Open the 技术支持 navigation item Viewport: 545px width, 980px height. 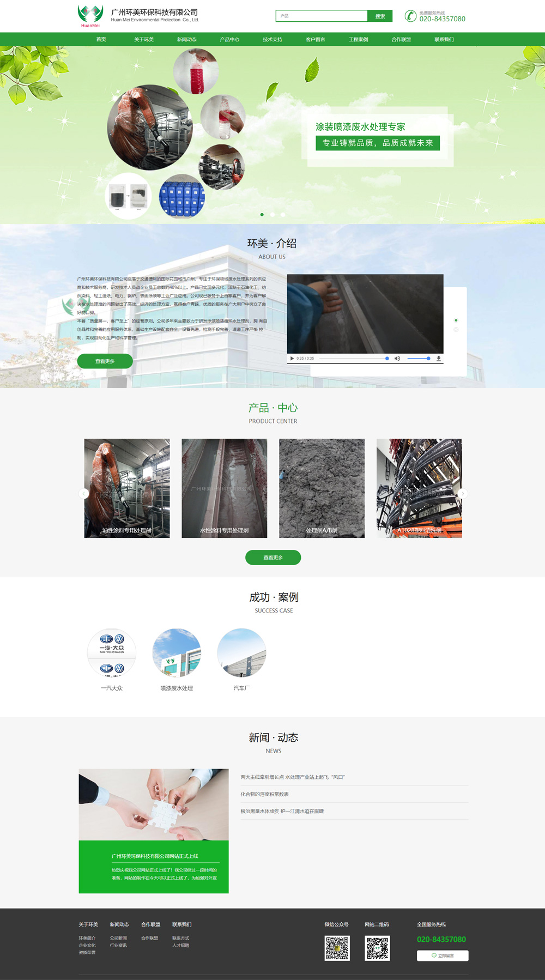[272, 40]
